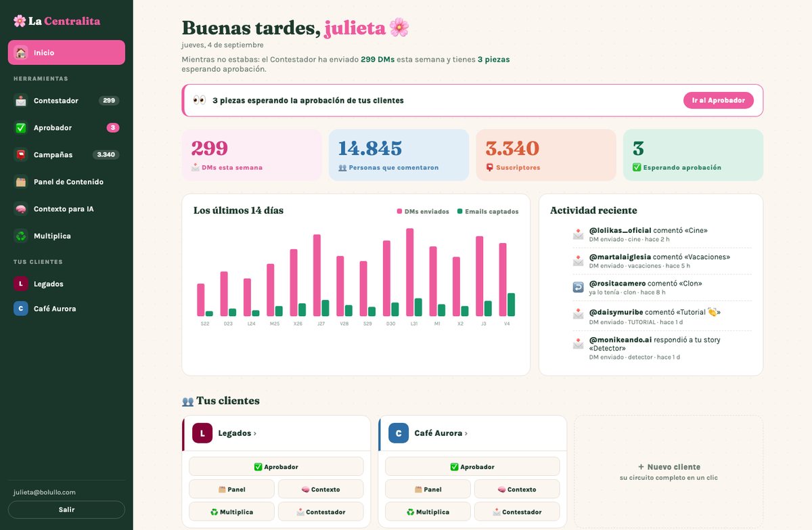The width and height of the screenshot is (812, 530).
Task: Click the 'julieta@bolullo.com' account email
Action: (45, 493)
